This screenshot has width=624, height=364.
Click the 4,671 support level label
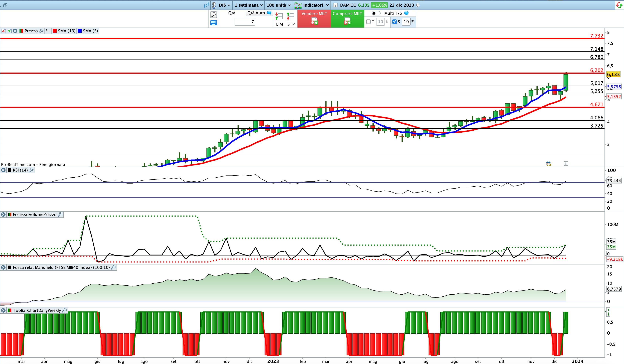[597, 104]
